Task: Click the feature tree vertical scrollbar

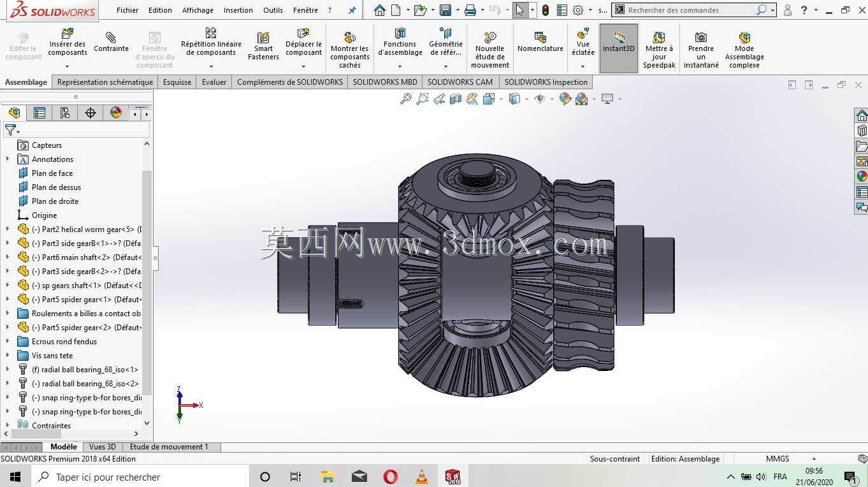Action: [x=147, y=282]
